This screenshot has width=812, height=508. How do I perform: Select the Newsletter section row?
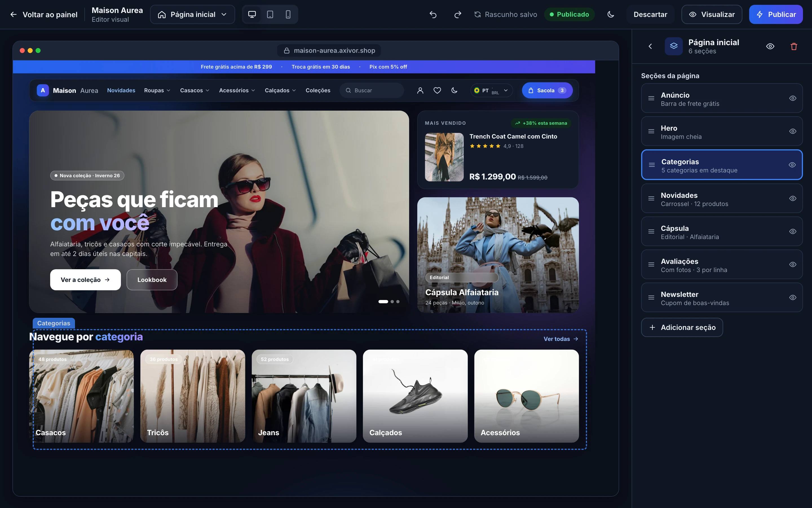point(722,298)
